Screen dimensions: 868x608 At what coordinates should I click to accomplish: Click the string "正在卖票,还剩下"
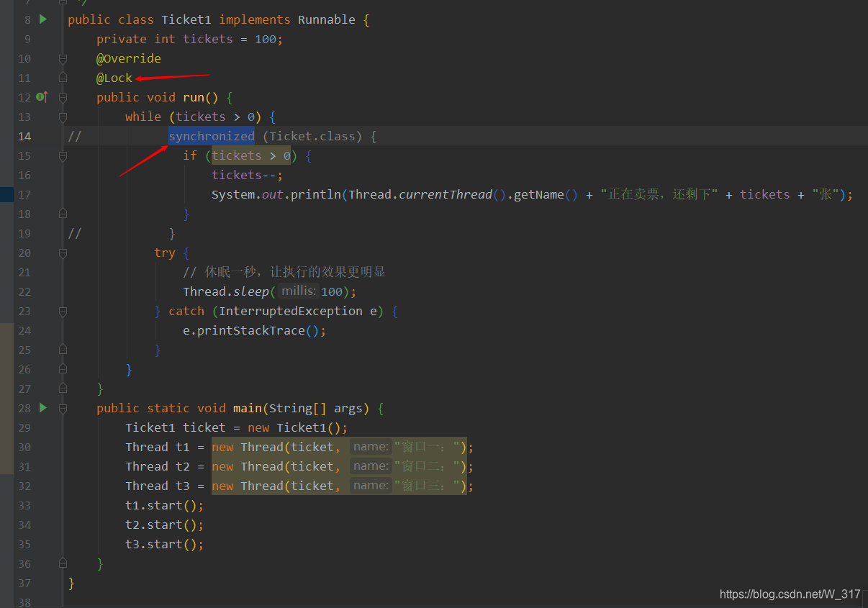pos(659,194)
